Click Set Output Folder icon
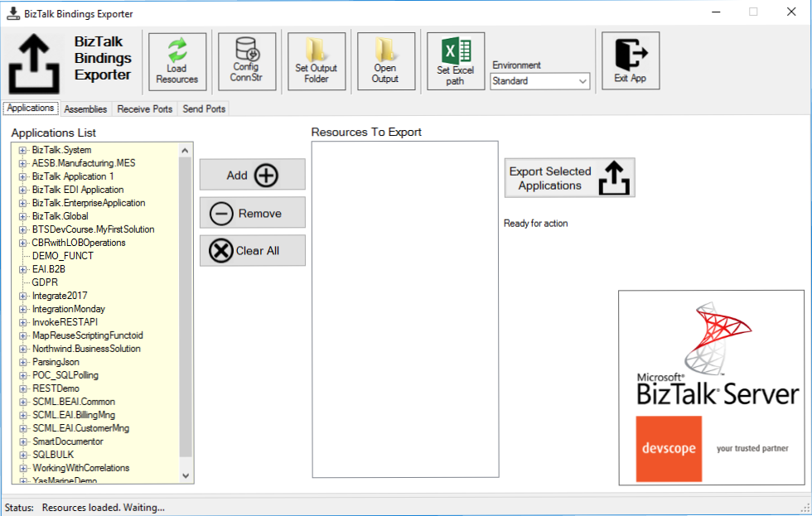 point(316,61)
